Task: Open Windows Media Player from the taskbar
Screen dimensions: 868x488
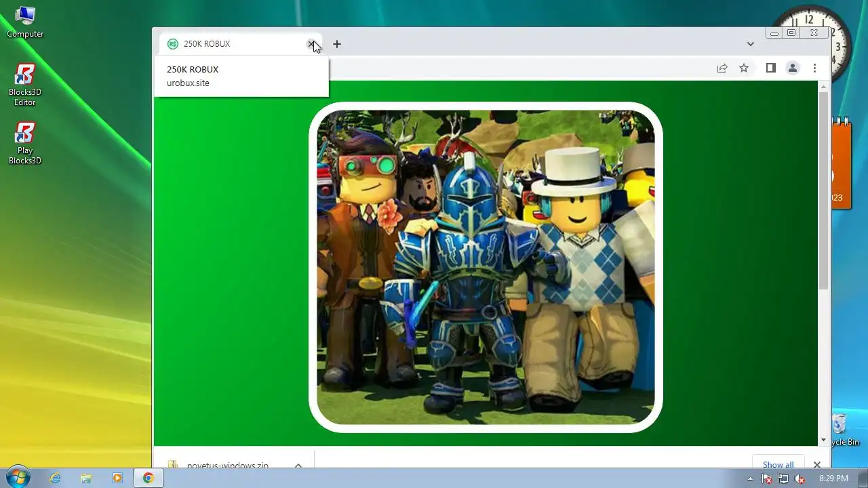Action: point(117,478)
